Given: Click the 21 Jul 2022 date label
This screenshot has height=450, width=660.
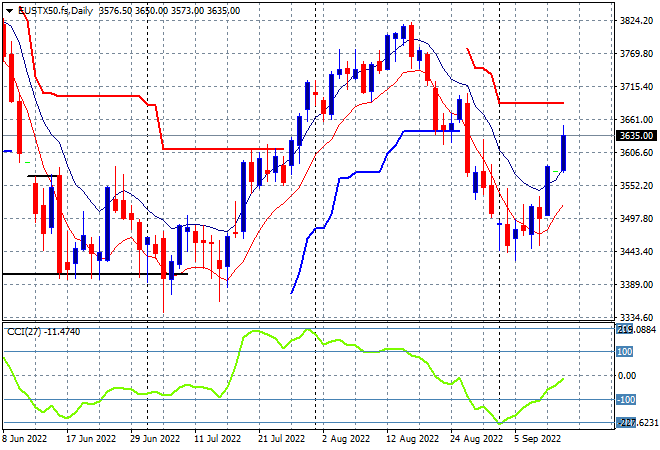Looking at the screenshot, I should pos(282,439).
